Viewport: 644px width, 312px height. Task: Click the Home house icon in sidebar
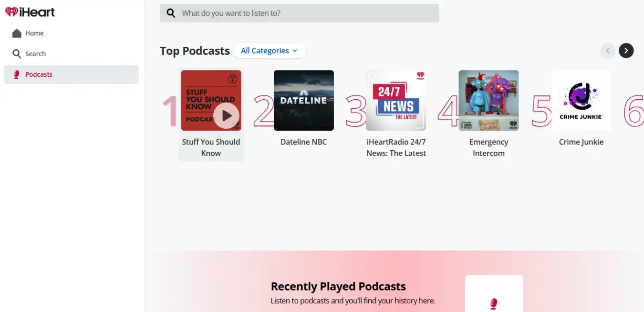(x=17, y=33)
